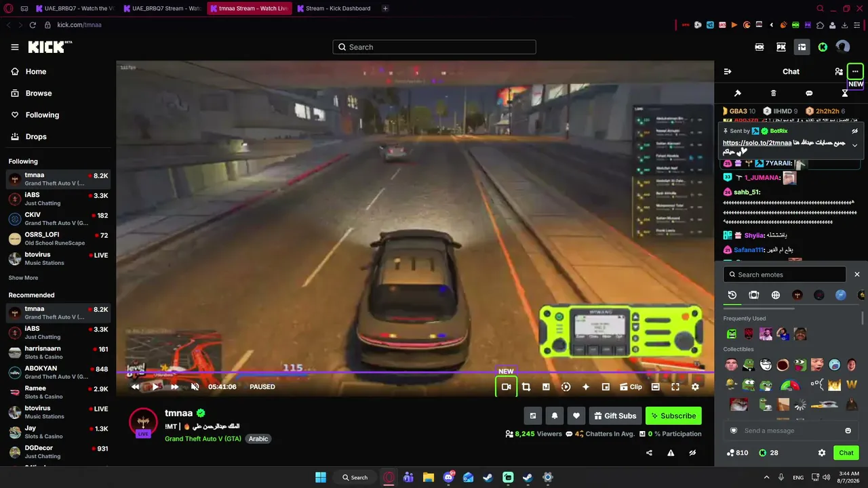Fast-forward the stream player

pyautogui.click(x=175, y=387)
